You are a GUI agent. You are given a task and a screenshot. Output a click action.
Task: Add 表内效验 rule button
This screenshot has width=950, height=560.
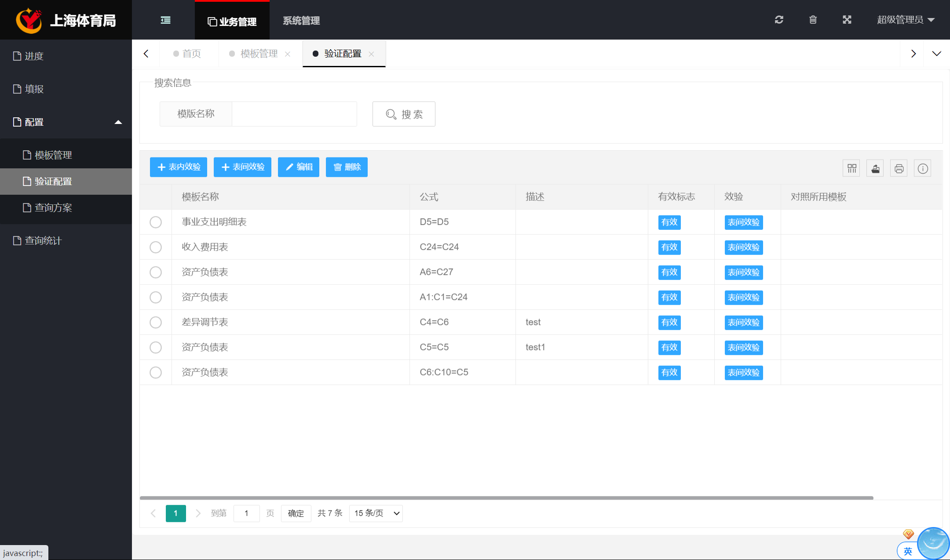point(179,167)
